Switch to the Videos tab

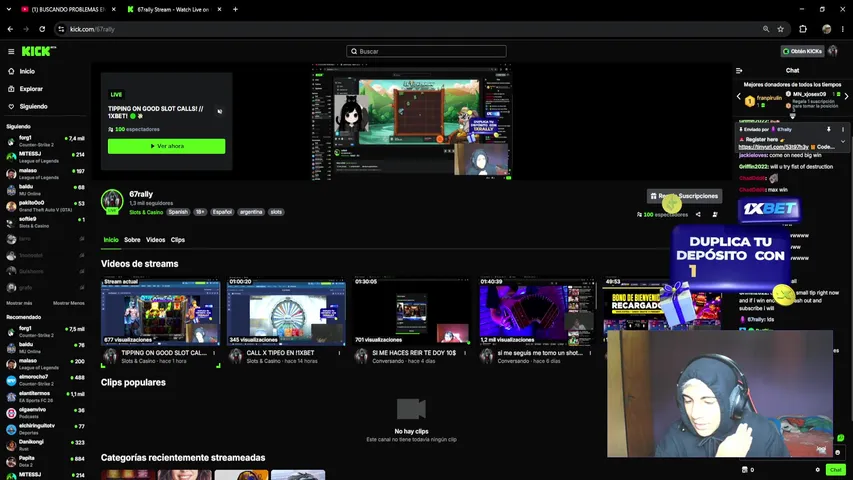[x=156, y=240]
